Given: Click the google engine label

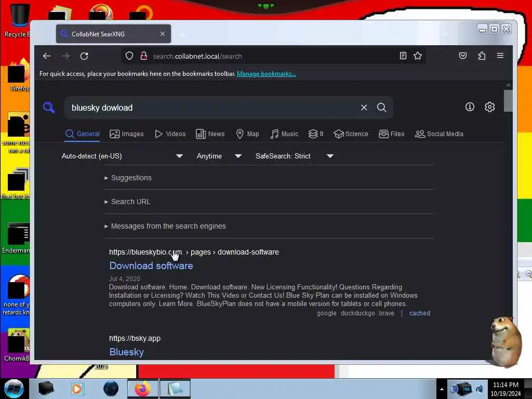Looking at the screenshot, I should (x=326, y=313).
